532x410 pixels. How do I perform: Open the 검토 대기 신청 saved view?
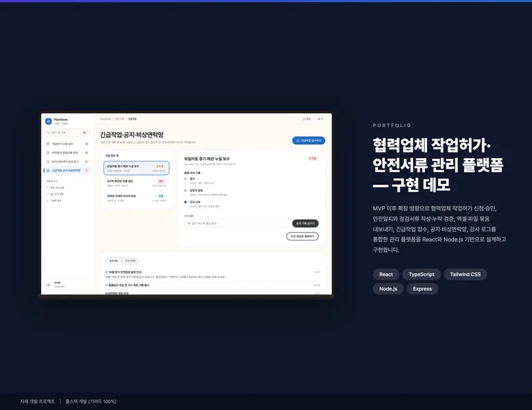tap(55, 187)
